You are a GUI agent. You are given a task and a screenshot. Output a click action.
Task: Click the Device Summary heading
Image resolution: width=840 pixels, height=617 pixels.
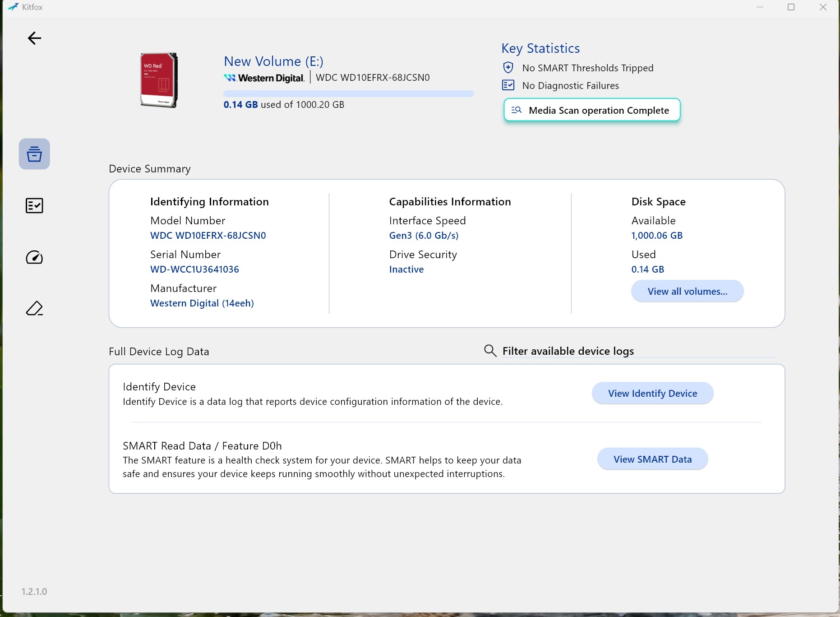150,169
